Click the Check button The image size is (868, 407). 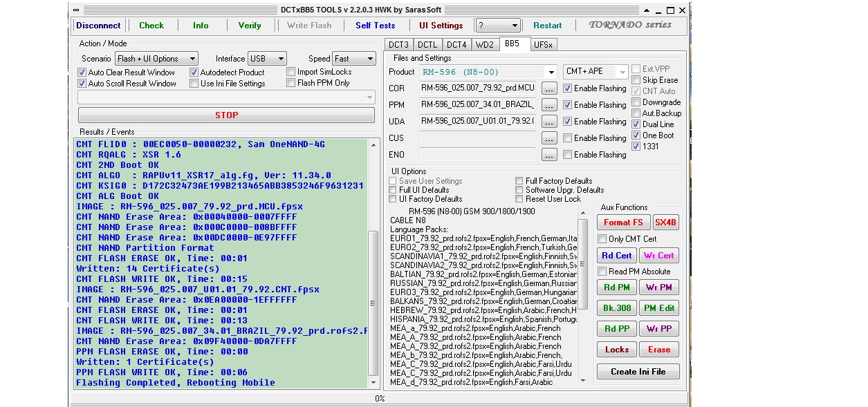[x=151, y=26]
